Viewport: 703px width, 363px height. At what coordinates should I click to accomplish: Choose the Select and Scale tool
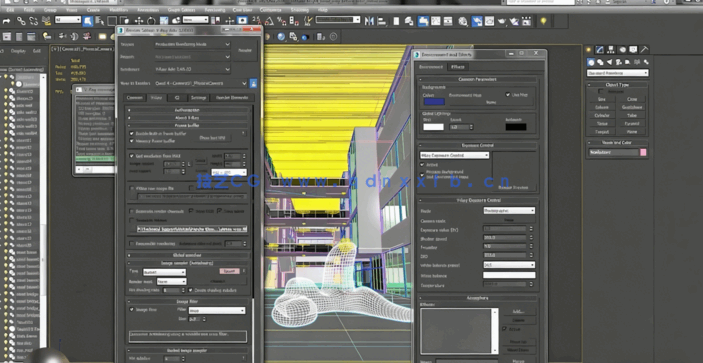coord(164,21)
